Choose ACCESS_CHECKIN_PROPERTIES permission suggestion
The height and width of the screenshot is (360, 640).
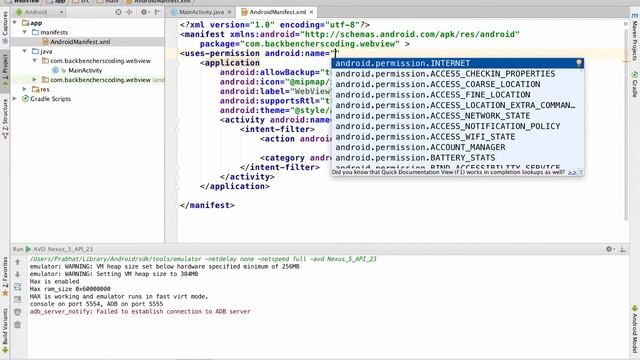[458, 74]
